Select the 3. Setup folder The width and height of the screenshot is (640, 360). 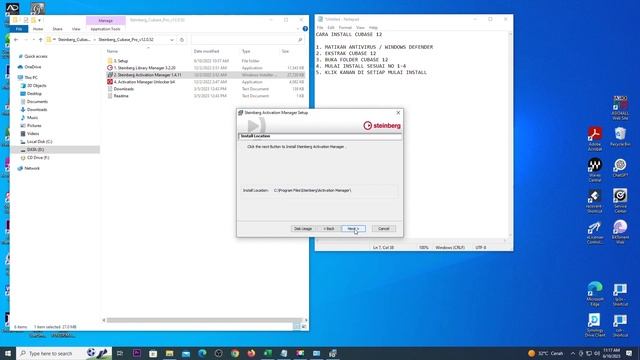pyautogui.click(x=121, y=61)
